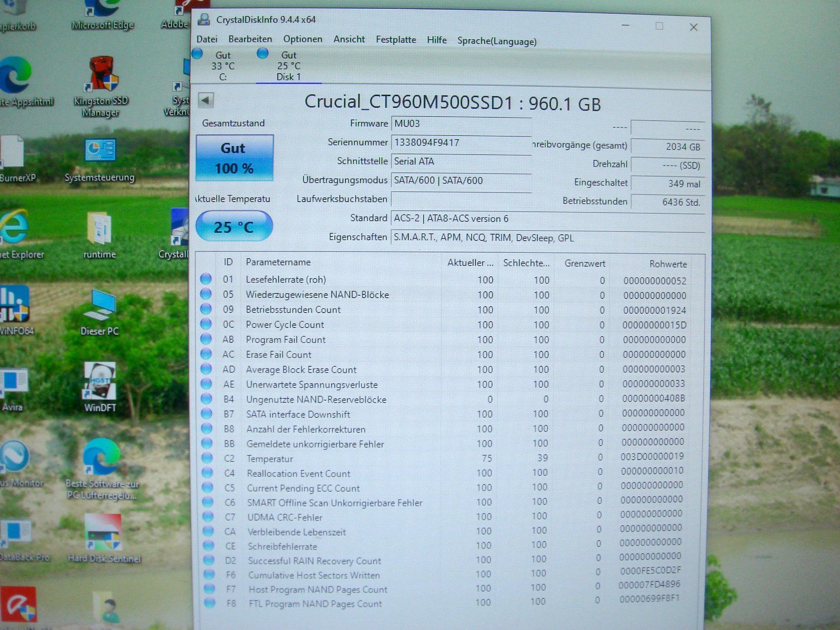840x630 pixels.
Task: Open the Ansicht menu
Action: click(349, 40)
